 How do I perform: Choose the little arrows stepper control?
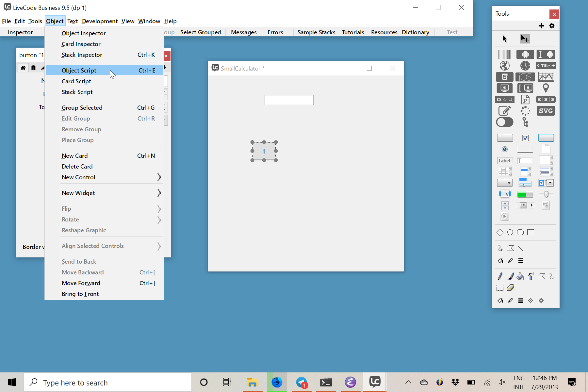point(505,205)
